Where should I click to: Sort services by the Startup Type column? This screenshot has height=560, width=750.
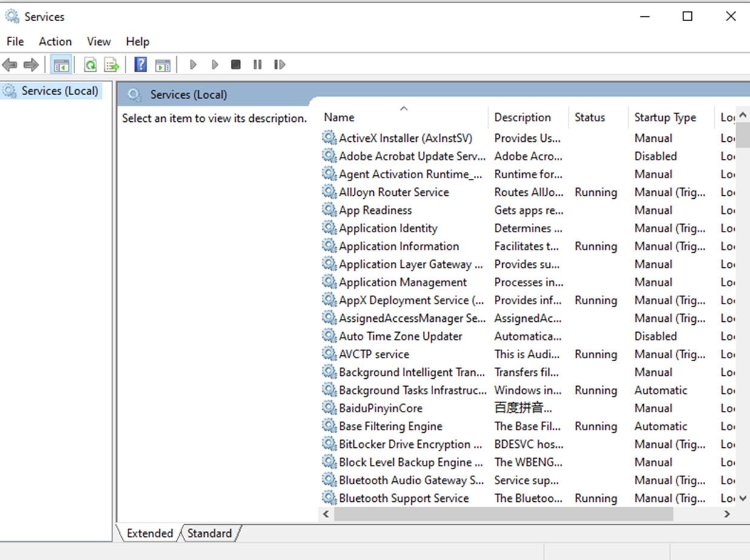tap(665, 117)
